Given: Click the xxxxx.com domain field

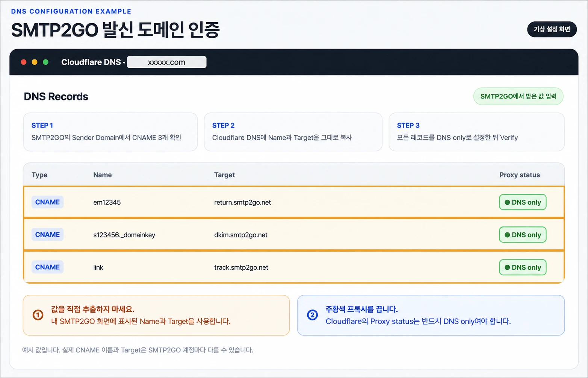Looking at the screenshot, I should pos(166,62).
